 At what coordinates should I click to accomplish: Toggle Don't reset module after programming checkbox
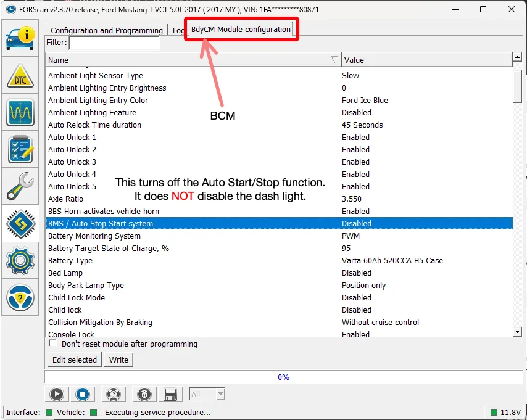click(52, 344)
